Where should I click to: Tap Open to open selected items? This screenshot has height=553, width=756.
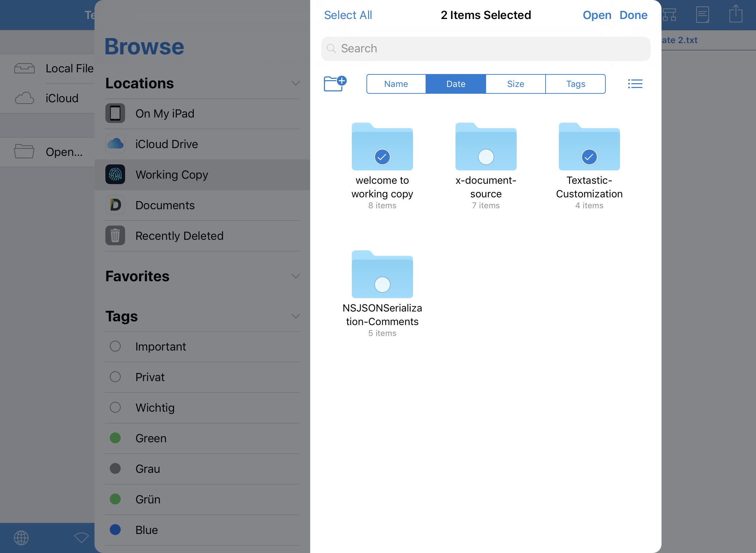tap(597, 15)
